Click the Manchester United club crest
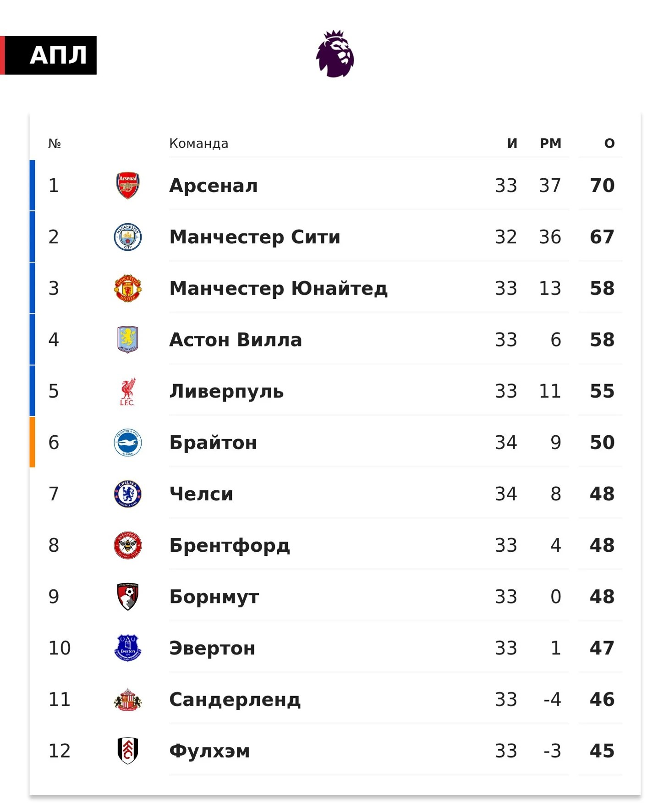This screenshot has width=669, height=812. click(x=127, y=288)
